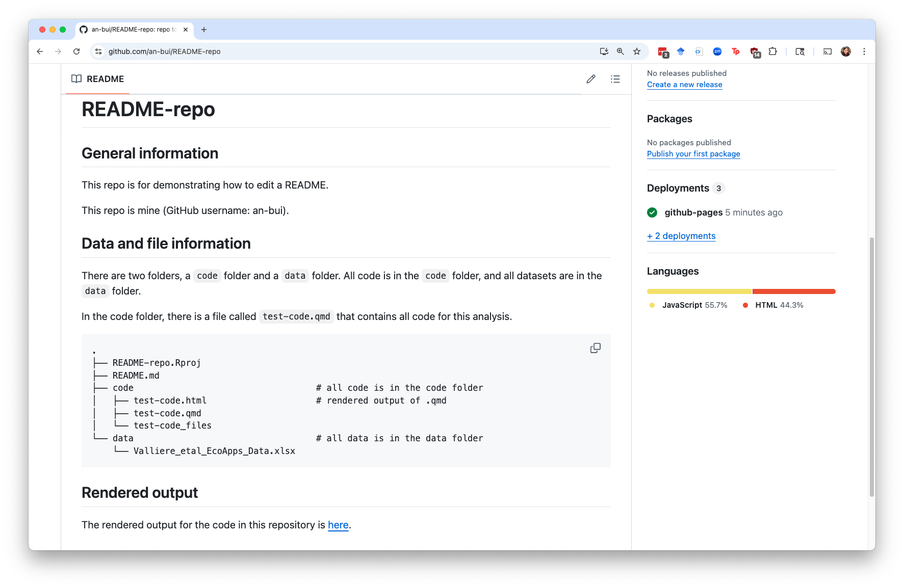Click the Zoom extension icon
The height and width of the screenshot is (588, 904).
717,51
